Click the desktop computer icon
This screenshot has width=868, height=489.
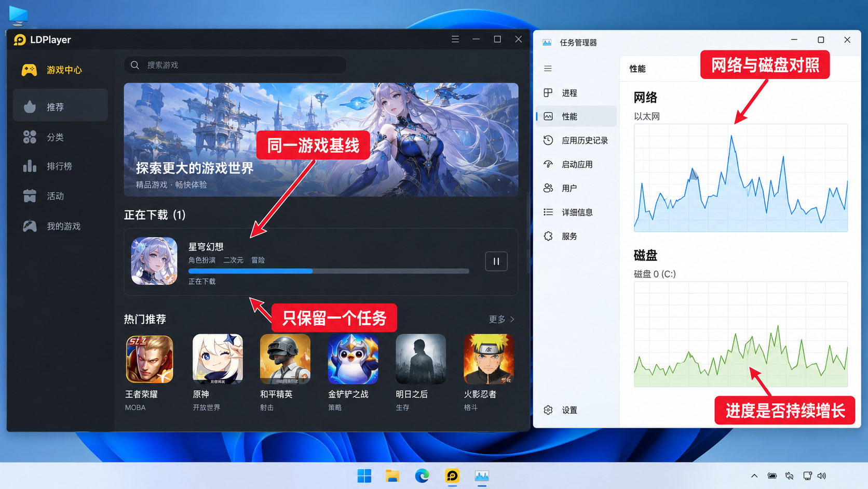[x=19, y=16]
